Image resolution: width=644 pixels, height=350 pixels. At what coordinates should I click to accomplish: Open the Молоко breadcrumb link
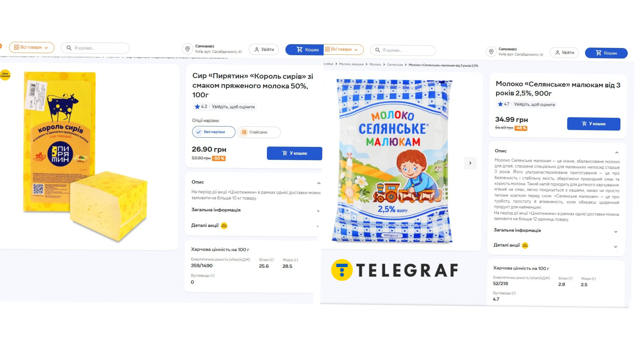point(375,64)
